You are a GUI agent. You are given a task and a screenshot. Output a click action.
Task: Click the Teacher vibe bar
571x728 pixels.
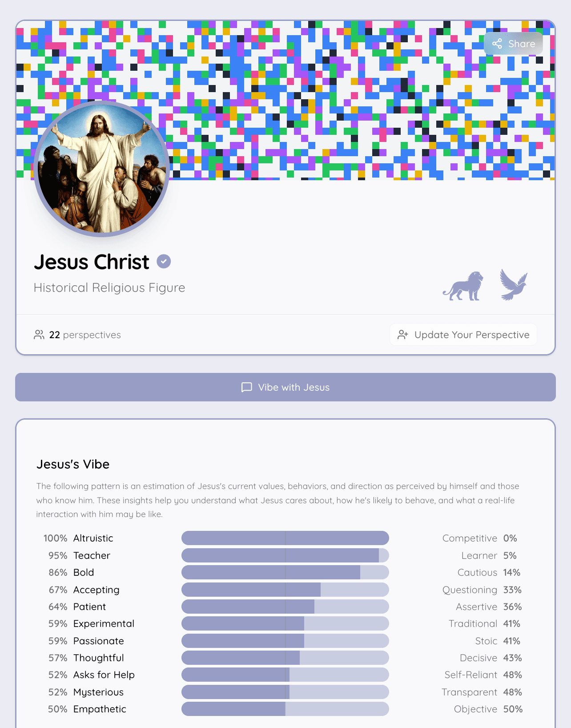point(285,555)
